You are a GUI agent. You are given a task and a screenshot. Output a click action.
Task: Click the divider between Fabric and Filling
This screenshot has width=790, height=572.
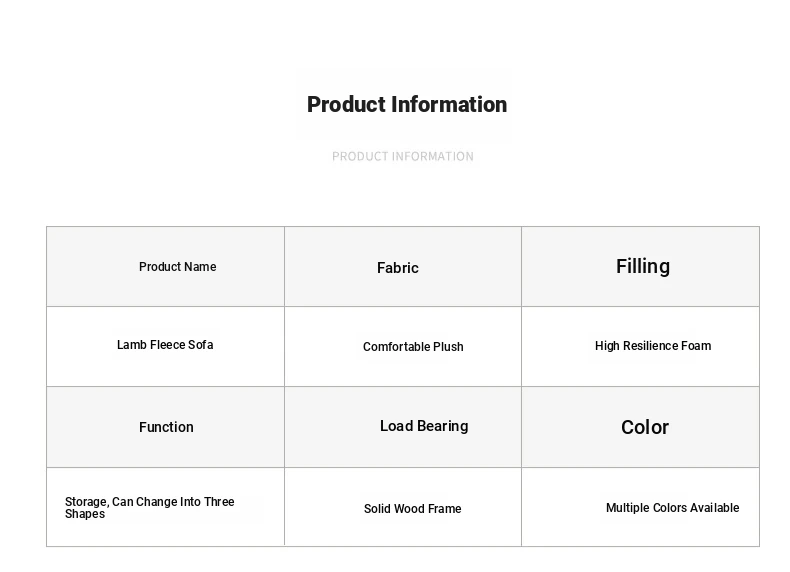(521, 267)
